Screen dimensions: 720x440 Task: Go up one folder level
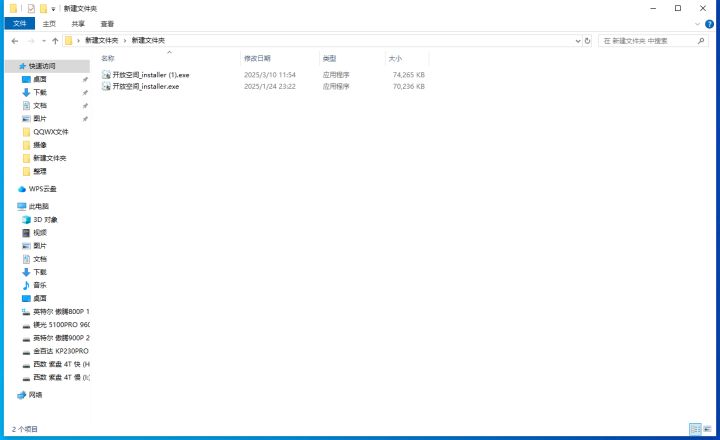(55, 41)
